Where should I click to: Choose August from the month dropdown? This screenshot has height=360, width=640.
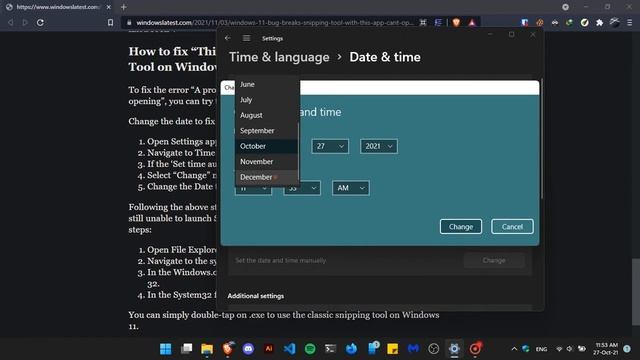(x=267, y=115)
